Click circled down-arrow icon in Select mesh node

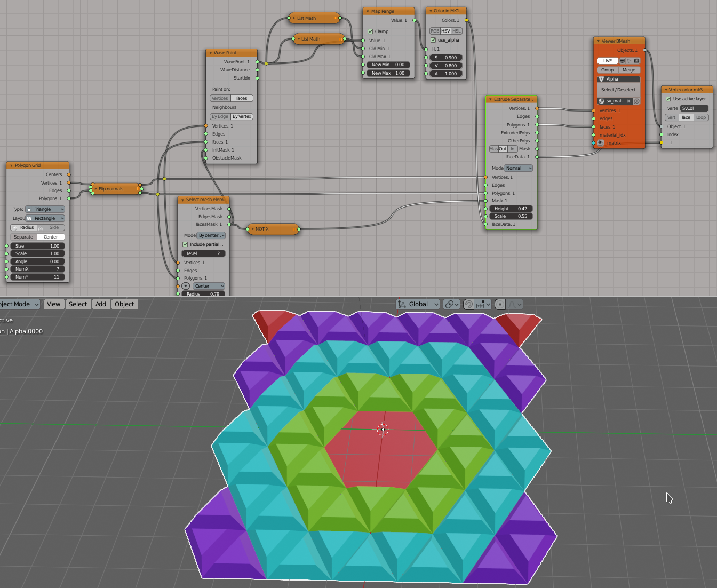186,286
